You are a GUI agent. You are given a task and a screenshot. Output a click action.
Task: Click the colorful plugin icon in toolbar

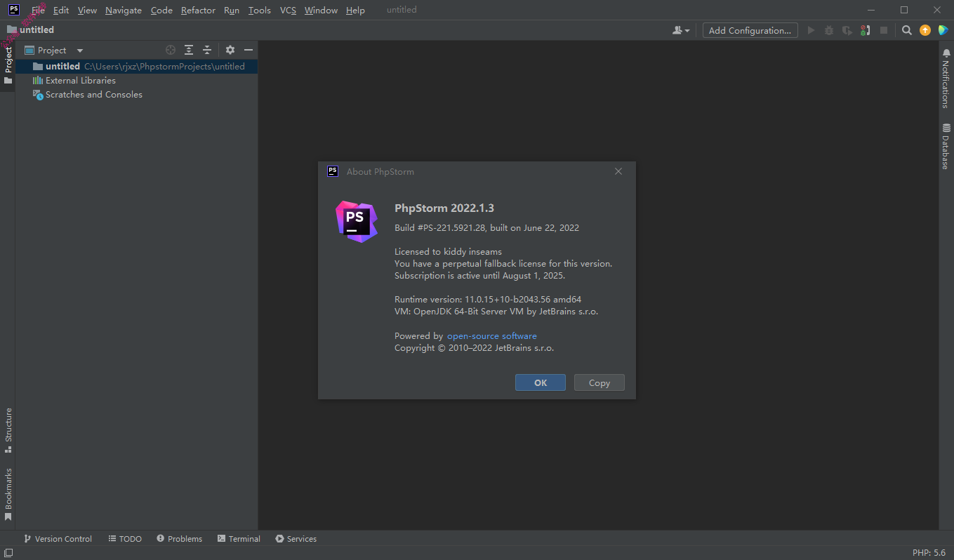pos(943,30)
